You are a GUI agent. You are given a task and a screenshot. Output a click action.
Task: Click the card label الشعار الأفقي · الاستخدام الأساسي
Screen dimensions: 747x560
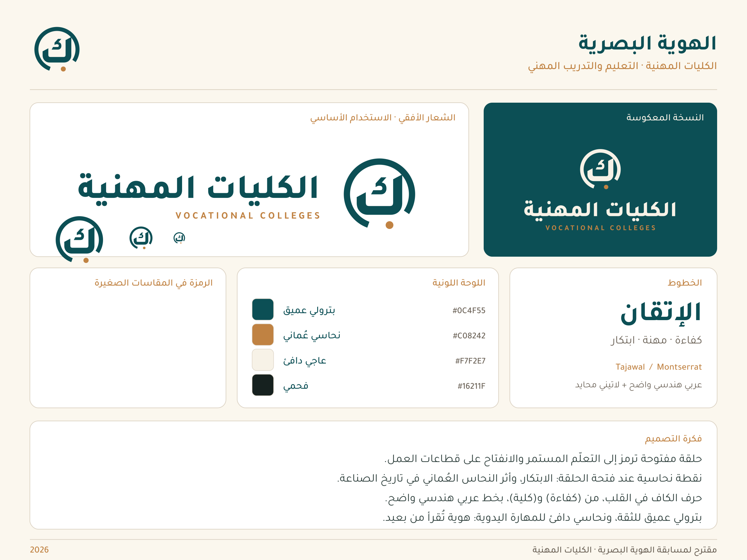point(383,118)
